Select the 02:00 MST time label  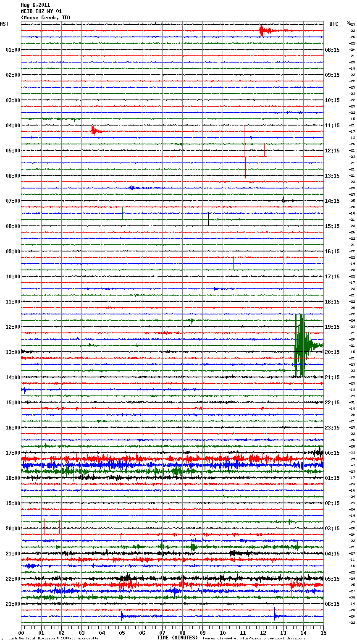13,75
